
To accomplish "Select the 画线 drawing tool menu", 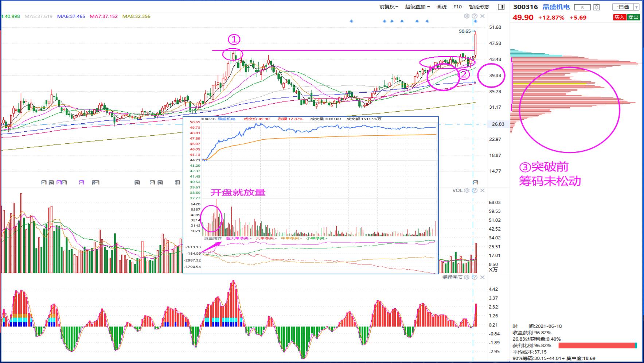I will coord(441,7).
